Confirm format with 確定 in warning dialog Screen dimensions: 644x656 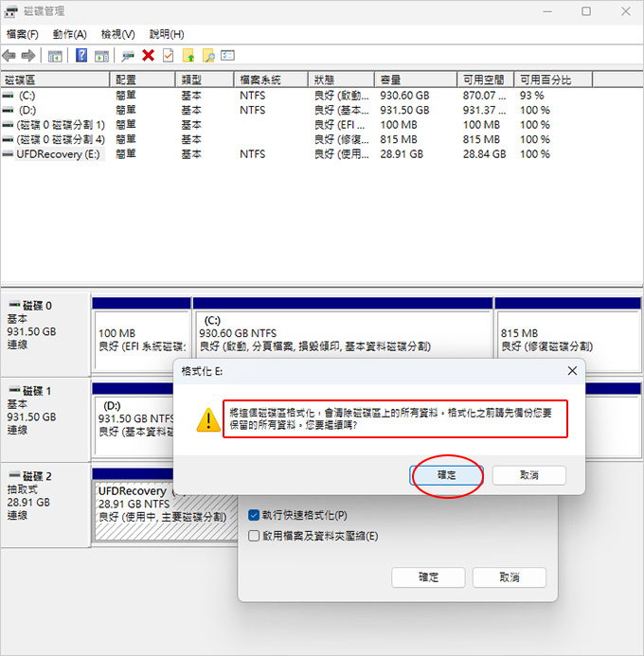446,475
